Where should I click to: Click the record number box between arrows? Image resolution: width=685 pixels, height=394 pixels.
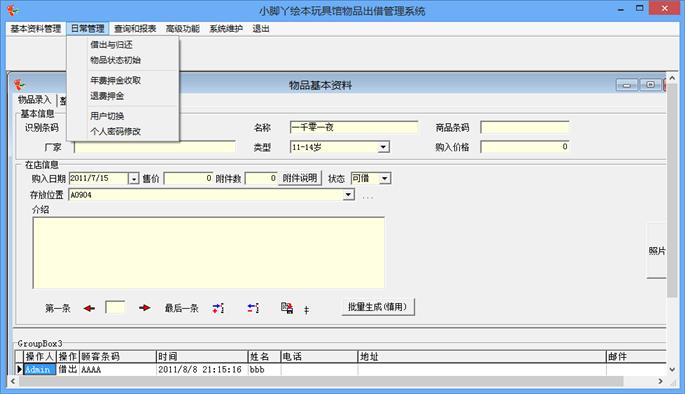point(115,308)
